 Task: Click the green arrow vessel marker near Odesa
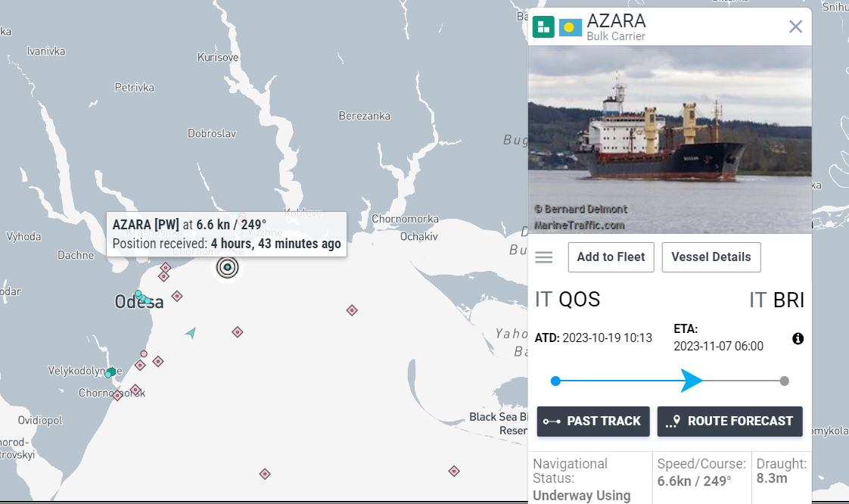191,332
